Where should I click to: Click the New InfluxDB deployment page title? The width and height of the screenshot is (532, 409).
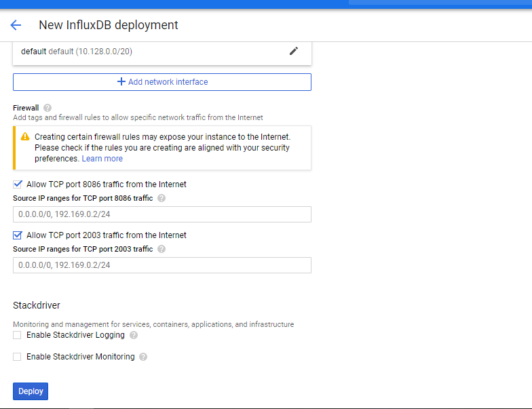pos(109,25)
